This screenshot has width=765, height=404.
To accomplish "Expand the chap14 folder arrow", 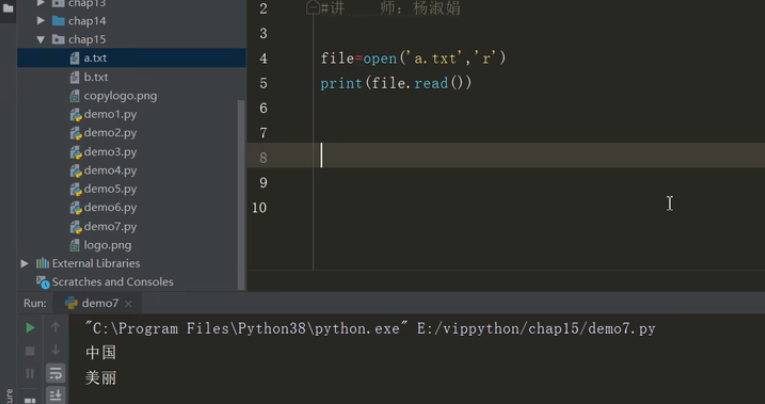I will 41,20.
